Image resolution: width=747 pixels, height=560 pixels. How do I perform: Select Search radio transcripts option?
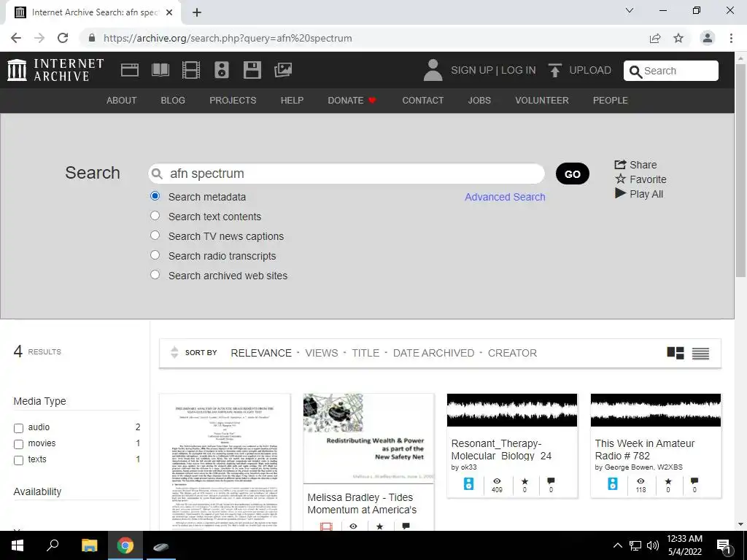(x=155, y=254)
